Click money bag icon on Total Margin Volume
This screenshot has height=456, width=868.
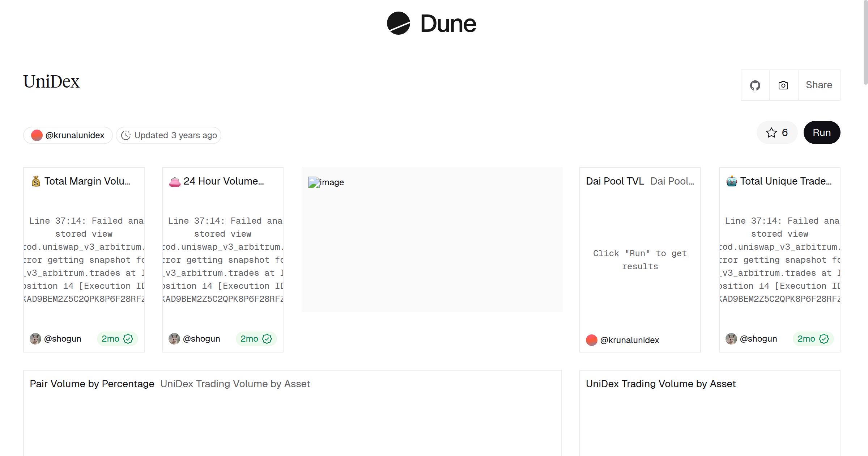pyautogui.click(x=36, y=181)
